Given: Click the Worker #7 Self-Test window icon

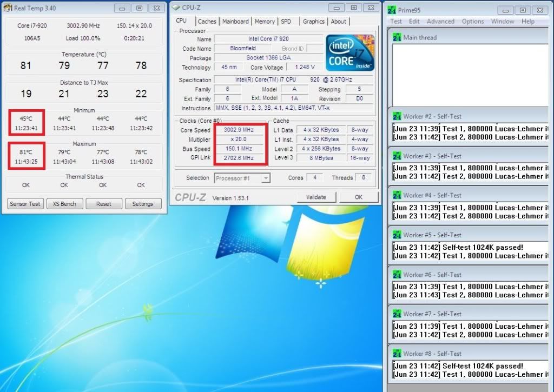Looking at the screenshot, I should coord(397,314).
